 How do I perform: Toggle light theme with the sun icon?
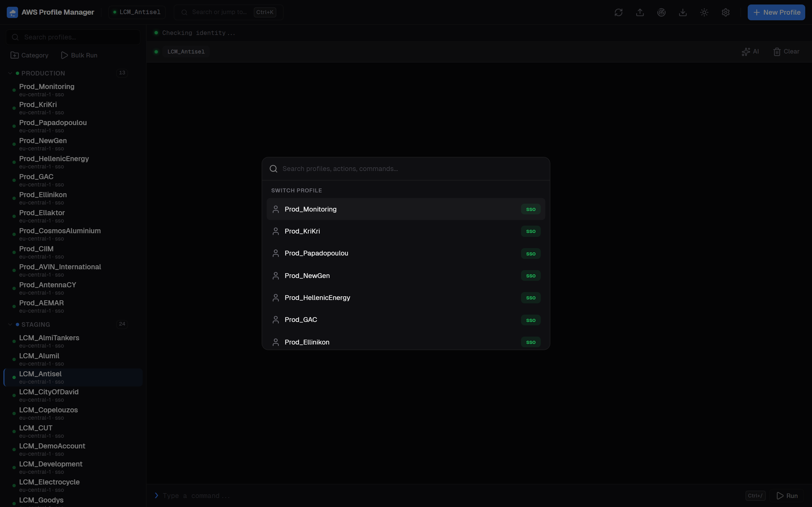pos(704,12)
